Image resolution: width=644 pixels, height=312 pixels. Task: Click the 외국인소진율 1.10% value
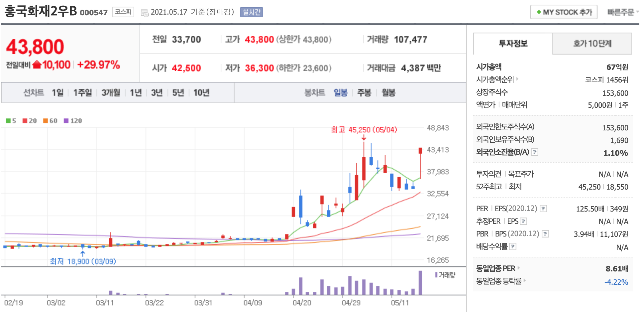[x=616, y=153]
